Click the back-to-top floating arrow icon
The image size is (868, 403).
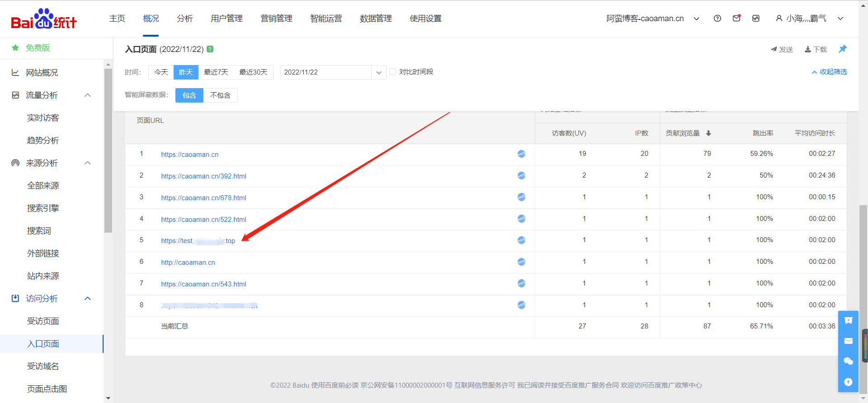[848, 382]
